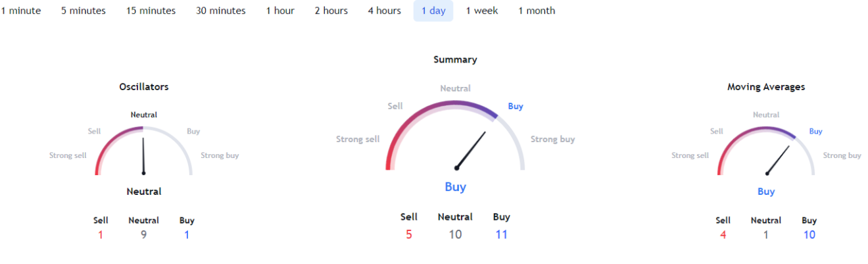868x264 pixels.
Task: Switch to the 1 hour timeframe
Action: click(280, 11)
